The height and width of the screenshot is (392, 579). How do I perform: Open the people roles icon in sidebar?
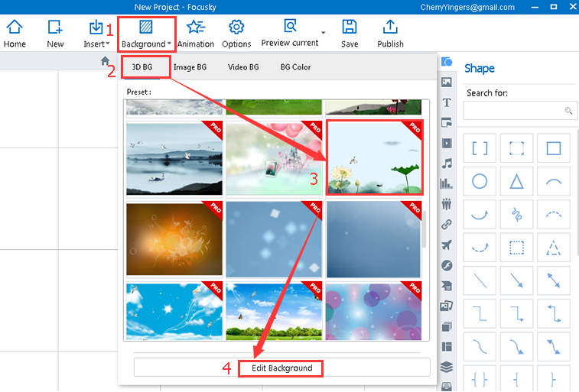pos(447,204)
